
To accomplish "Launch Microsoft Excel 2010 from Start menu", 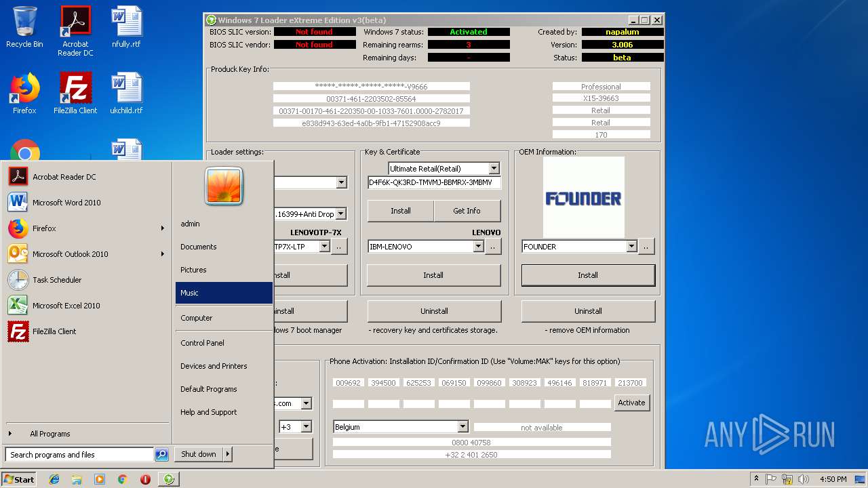I will [x=86, y=306].
